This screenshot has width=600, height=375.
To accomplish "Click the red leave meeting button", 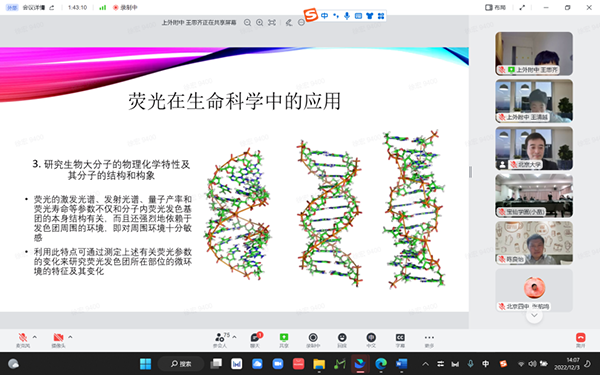I will pos(580,339).
